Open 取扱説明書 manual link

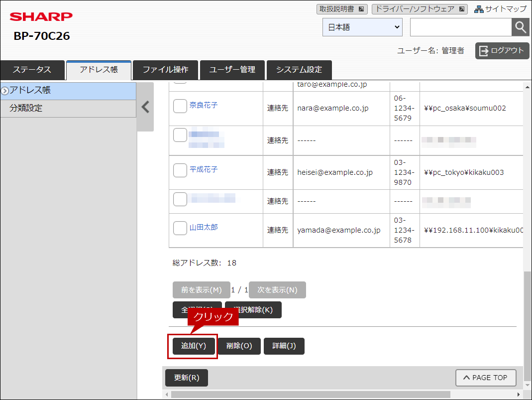342,9
